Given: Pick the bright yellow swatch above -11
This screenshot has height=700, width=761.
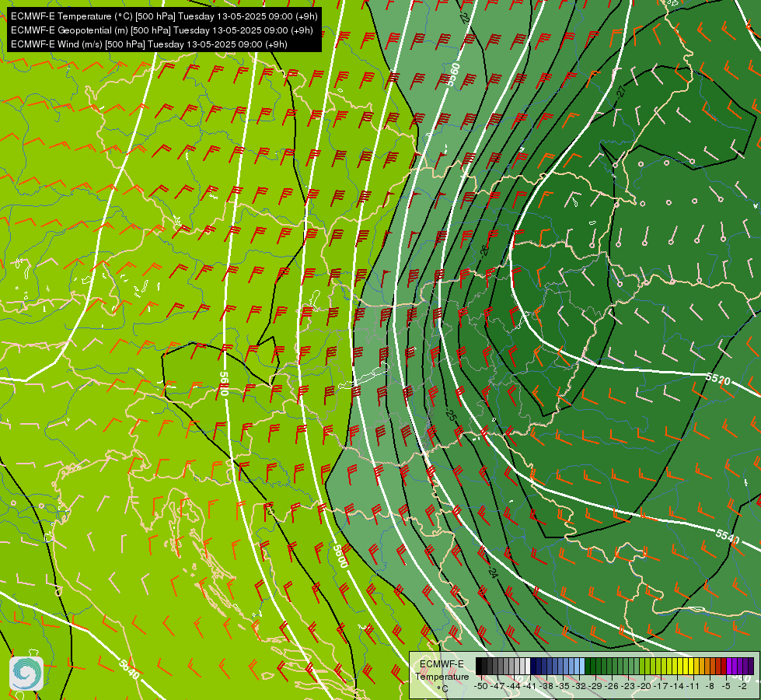Looking at the screenshot, I should 691,666.
